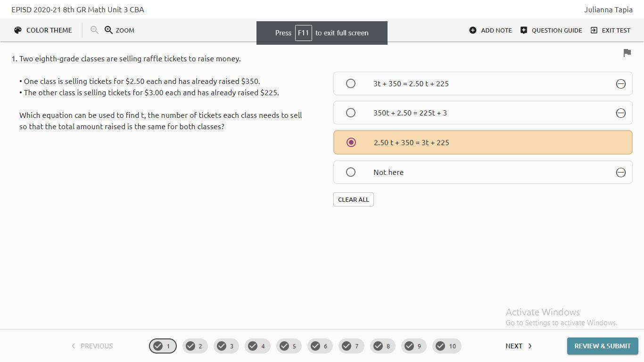Exit the test
Image resolution: width=644 pixels, height=362 pixels.
pyautogui.click(x=611, y=30)
